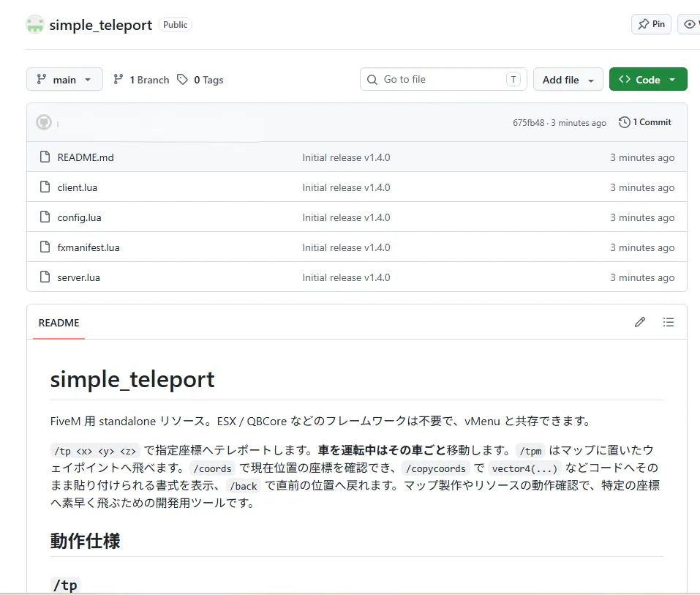Open the config.lua file
The height and width of the screenshot is (595, 700).
tap(80, 217)
